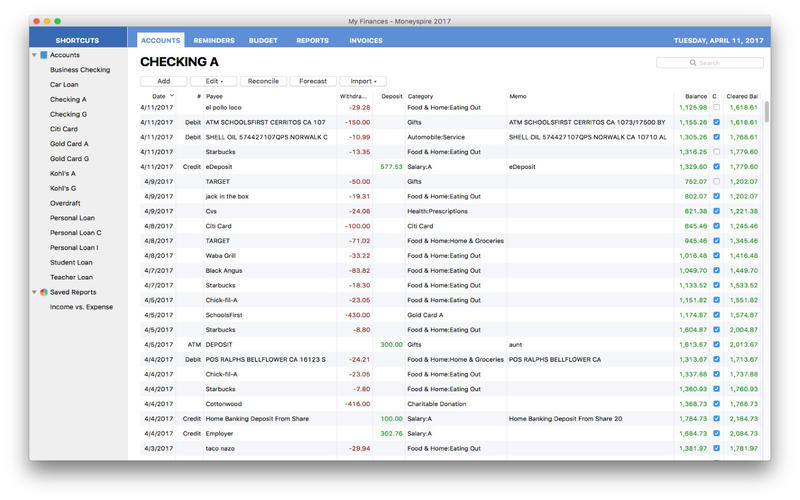Click the blue Accounts book icon

(44, 55)
